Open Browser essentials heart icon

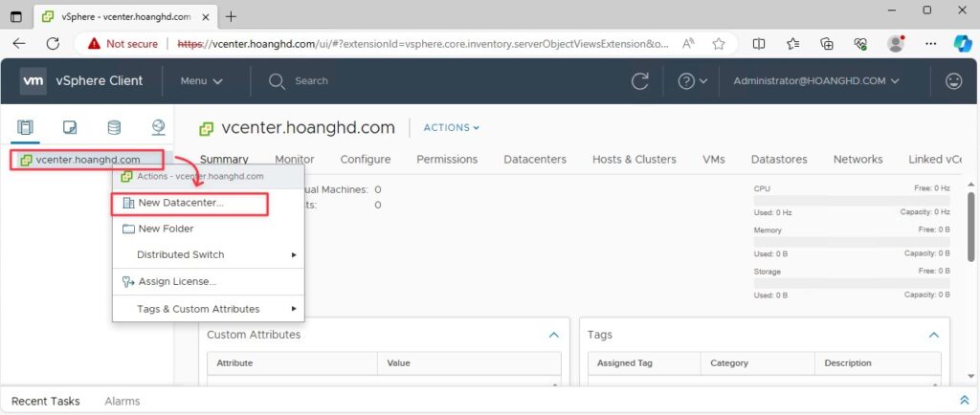tap(860, 44)
